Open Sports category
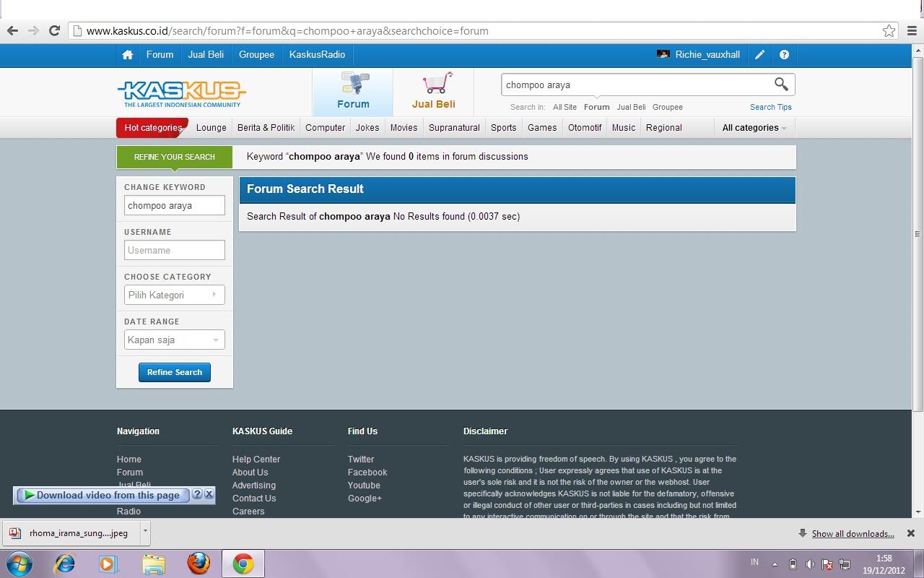This screenshot has height=578, width=924. (504, 128)
